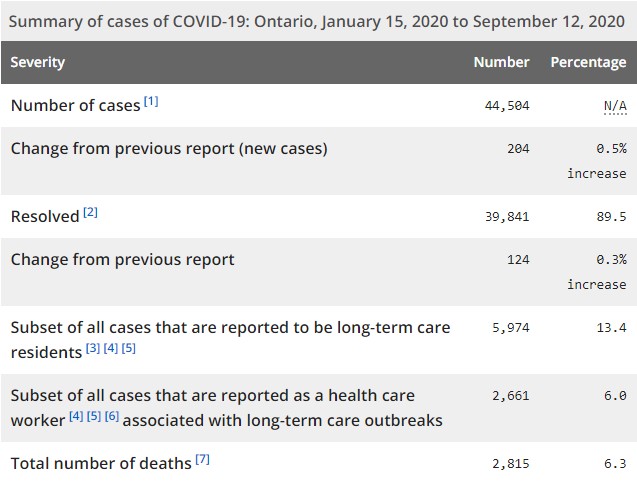Image resolution: width=637 pixels, height=481 pixels.
Task: Click the 2,661 health care worker value
Action: 509,396
